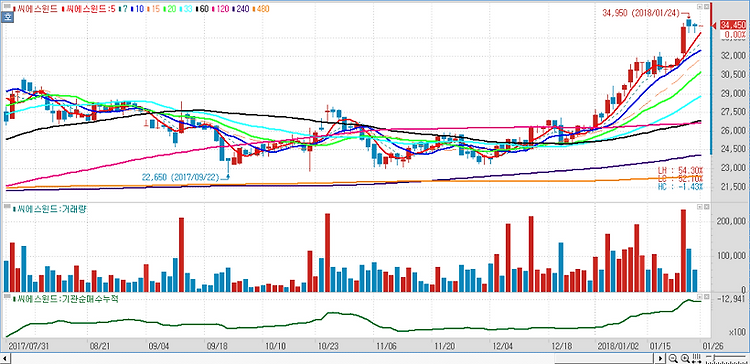750x364 pixels.
Task: Open volume pane dropdown menu icon
Action: tap(700, 207)
